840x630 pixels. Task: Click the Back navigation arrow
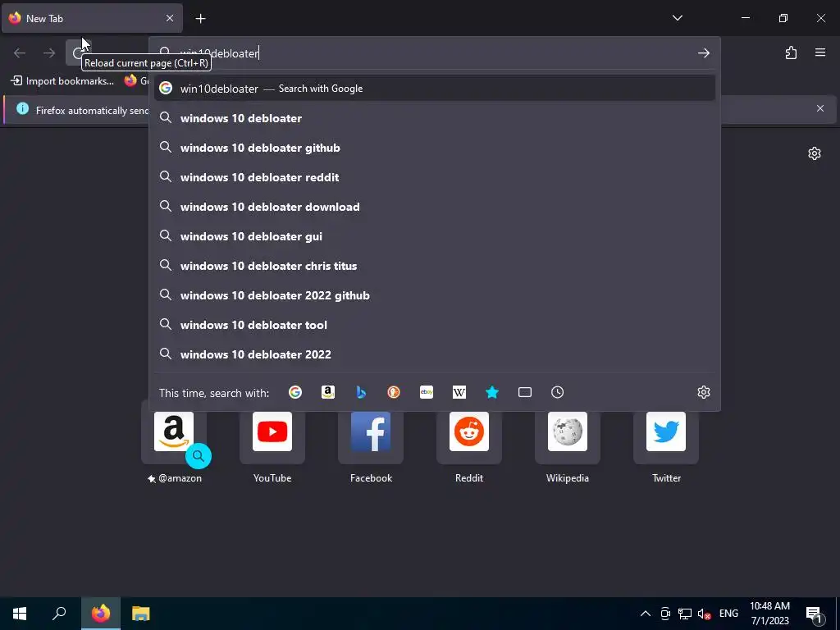pyautogui.click(x=20, y=52)
